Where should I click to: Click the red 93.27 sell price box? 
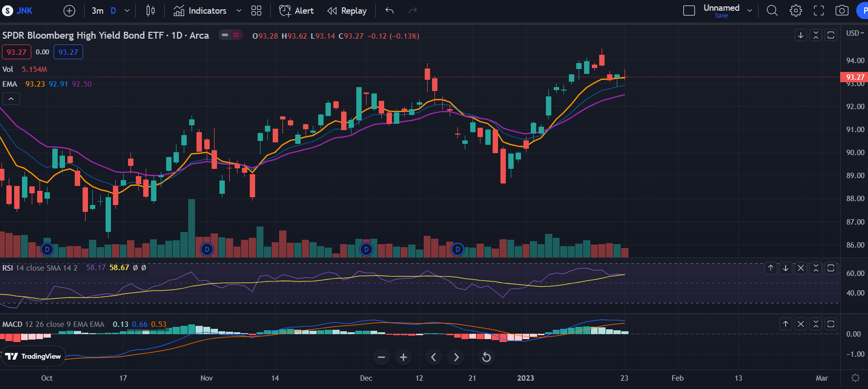point(17,52)
